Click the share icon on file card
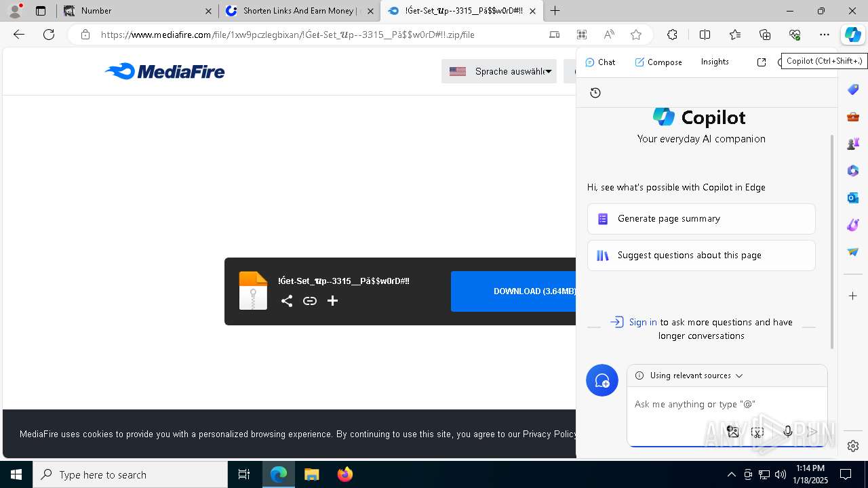This screenshot has height=488, width=868. (x=287, y=301)
